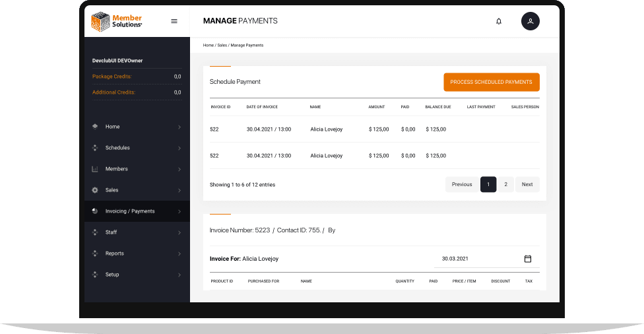The height and width of the screenshot is (334, 644).
Task: Expand the Staff menu chevron
Action: (x=179, y=232)
